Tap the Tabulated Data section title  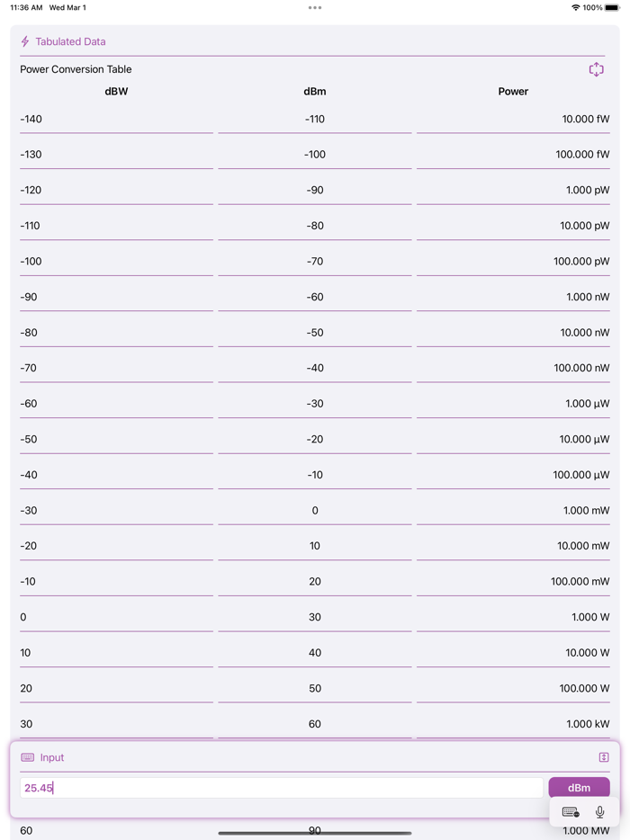click(x=70, y=41)
